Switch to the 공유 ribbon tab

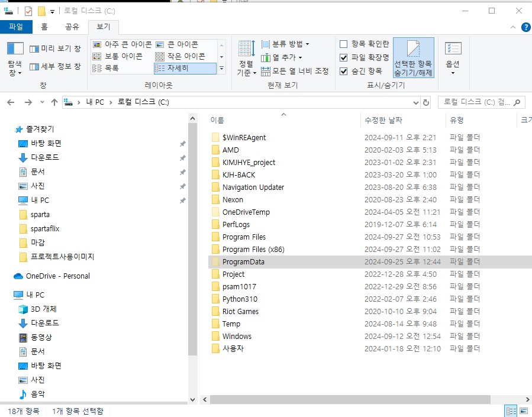tap(72, 27)
